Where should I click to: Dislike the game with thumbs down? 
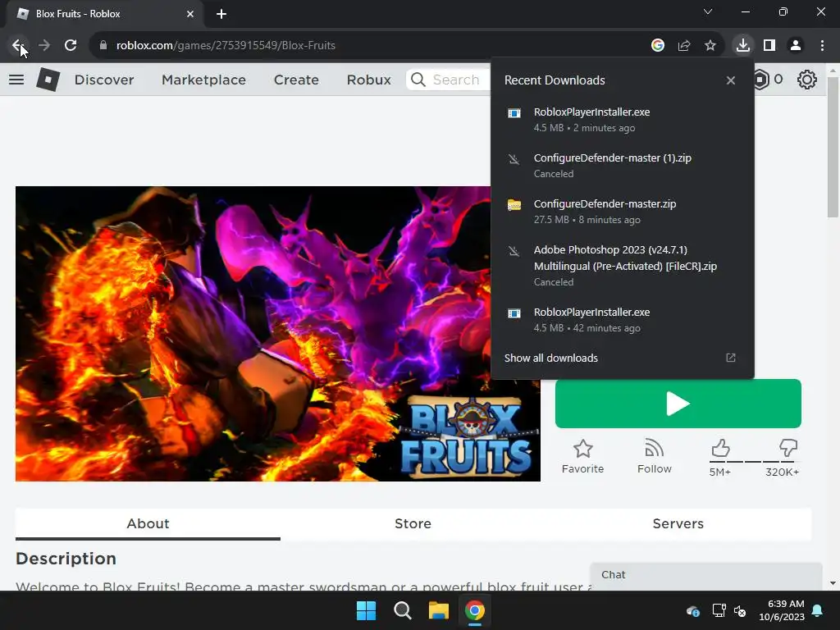(788, 448)
